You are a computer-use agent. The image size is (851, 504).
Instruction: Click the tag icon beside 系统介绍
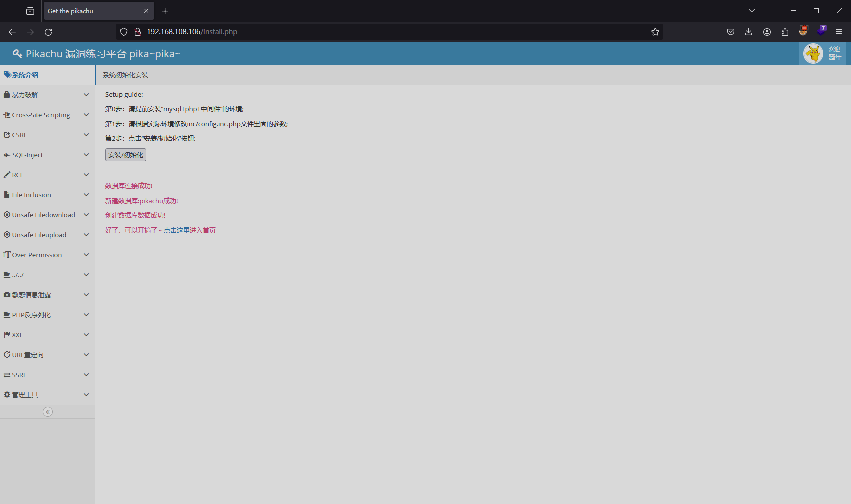click(x=7, y=75)
